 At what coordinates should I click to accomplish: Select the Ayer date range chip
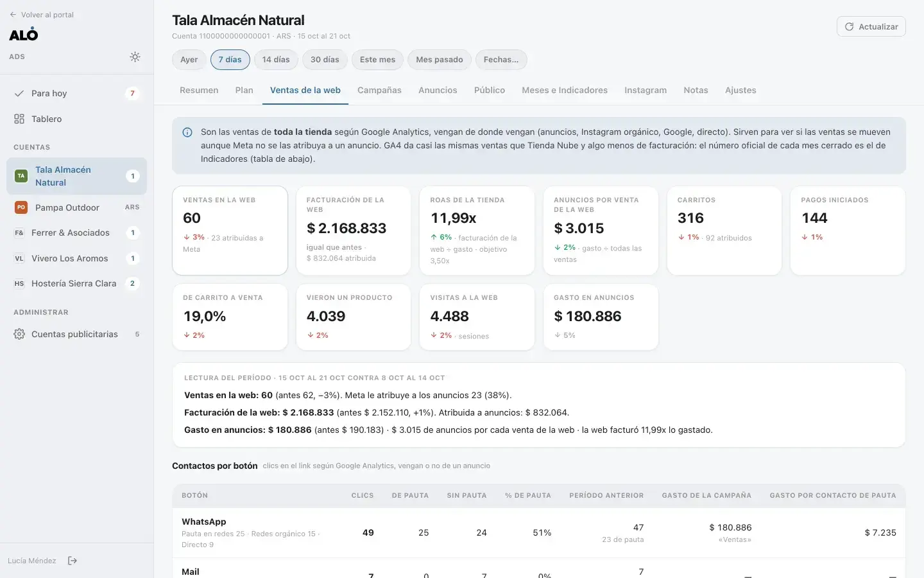coord(189,60)
